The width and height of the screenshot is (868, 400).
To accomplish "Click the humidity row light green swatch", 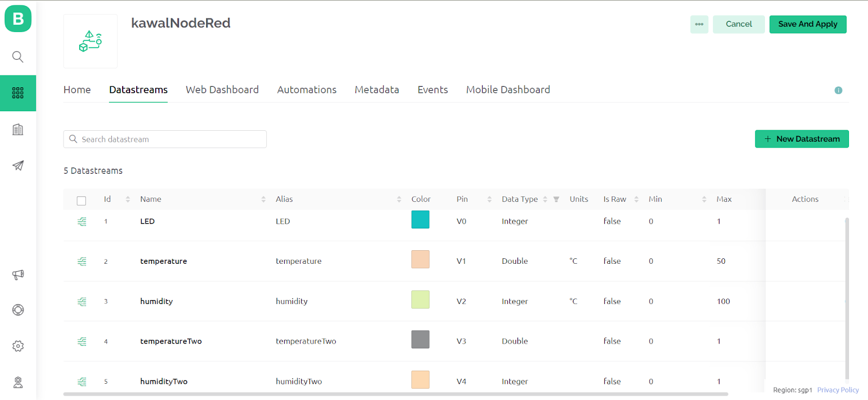I will pyautogui.click(x=420, y=300).
